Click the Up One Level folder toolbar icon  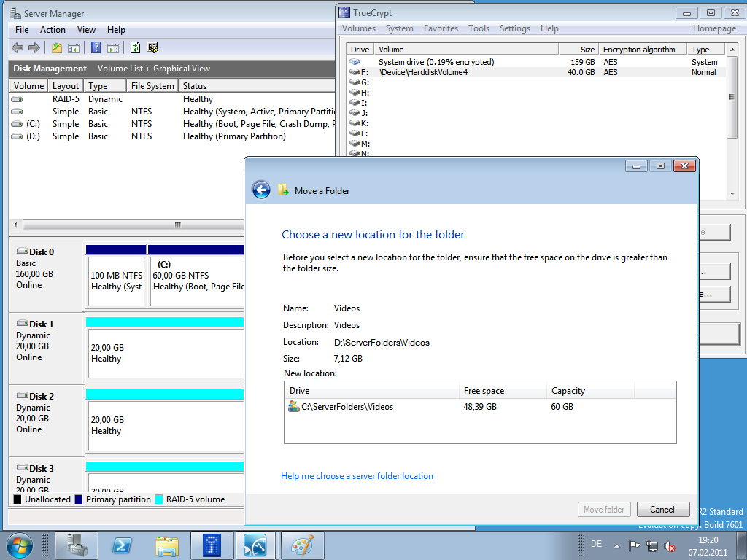point(57,48)
